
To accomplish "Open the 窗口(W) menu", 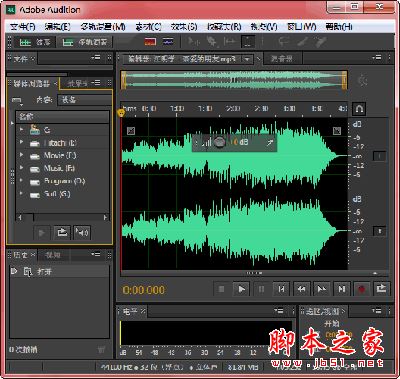I will coord(302,27).
